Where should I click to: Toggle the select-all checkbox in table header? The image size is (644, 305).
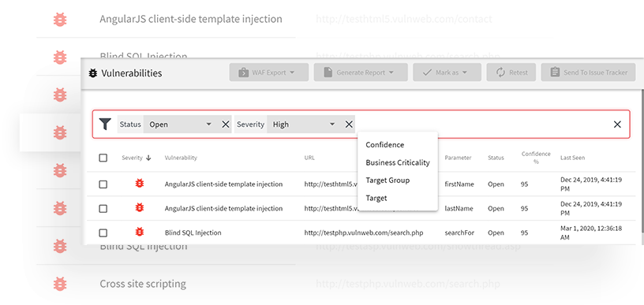point(103,158)
